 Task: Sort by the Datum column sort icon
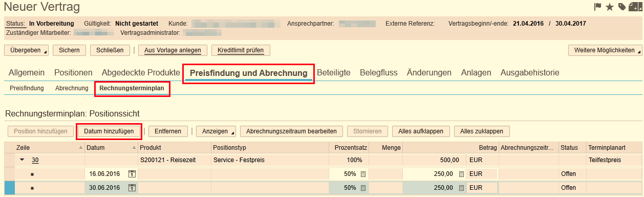click(x=135, y=148)
